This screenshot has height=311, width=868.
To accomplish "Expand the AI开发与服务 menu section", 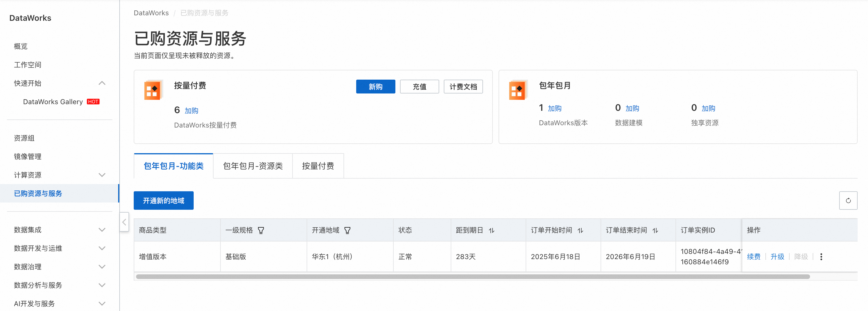I will 102,303.
